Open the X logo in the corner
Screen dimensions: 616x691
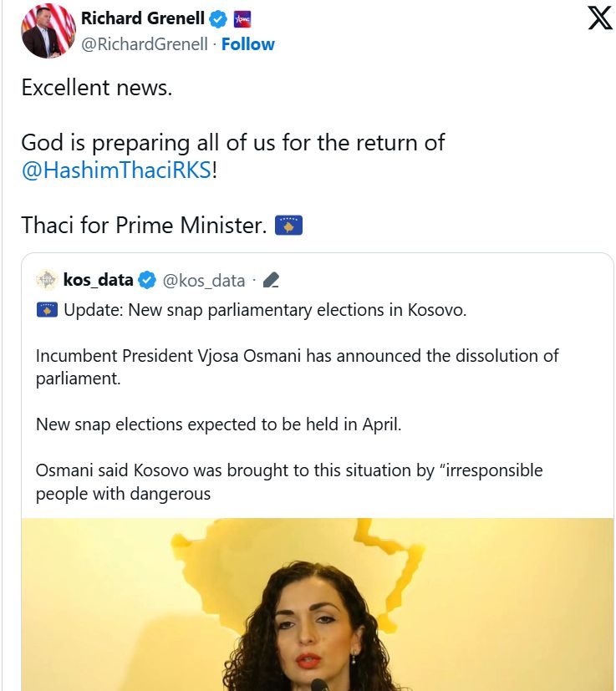coord(599,18)
